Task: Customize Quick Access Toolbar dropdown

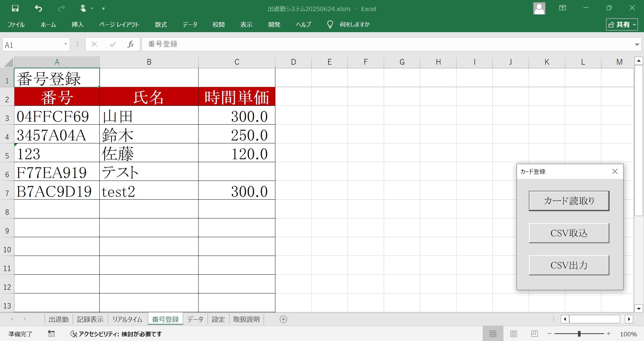Action: [103, 8]
